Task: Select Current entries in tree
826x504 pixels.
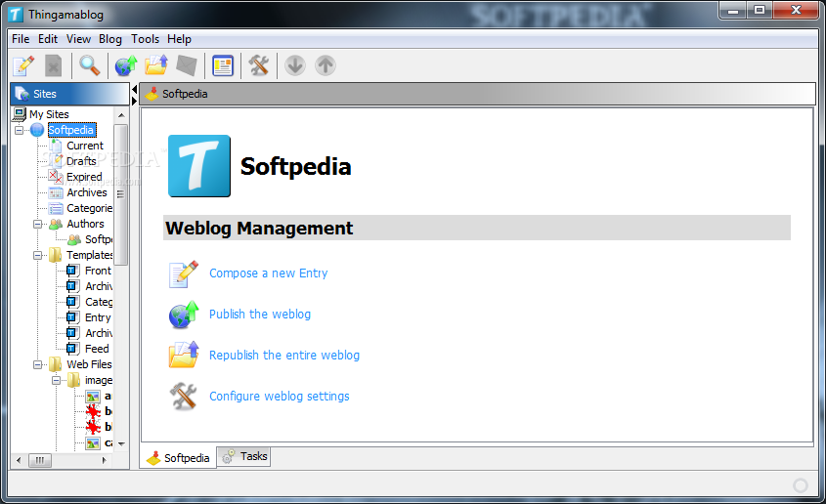Action: [85, 146]
